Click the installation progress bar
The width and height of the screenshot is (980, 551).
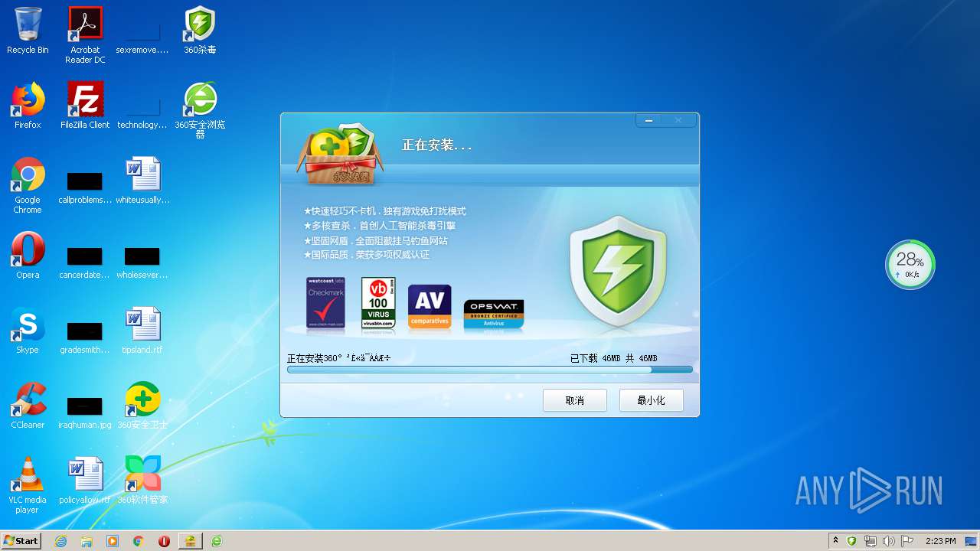click(x=490, y=370)
